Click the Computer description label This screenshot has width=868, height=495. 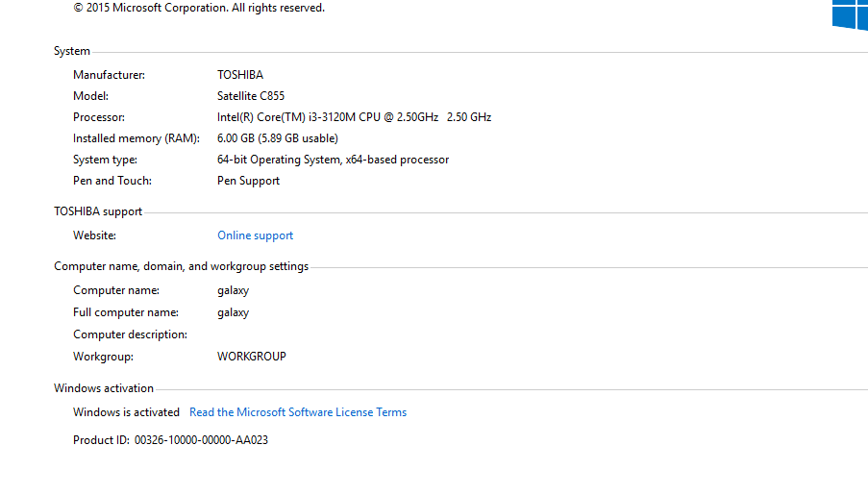(130, 334)
